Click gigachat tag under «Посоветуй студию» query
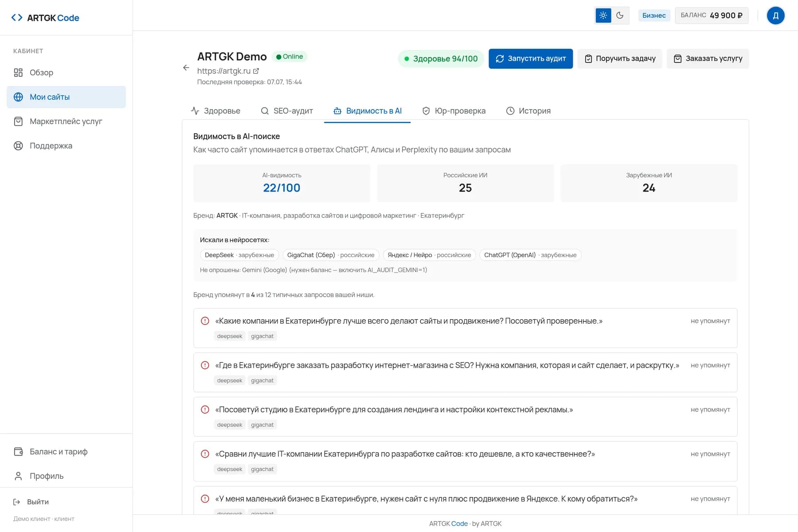Screen dimensions: 798x532 point(262,425)
